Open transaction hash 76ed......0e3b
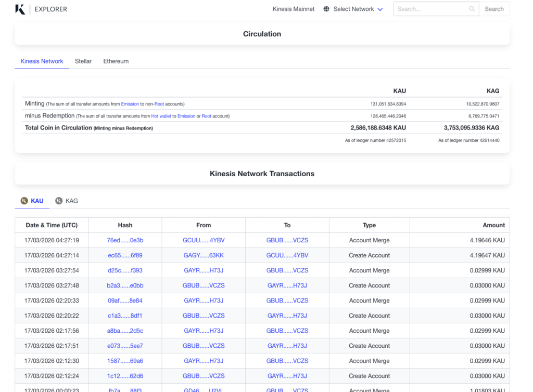Screen dimensions: 533x392 click(125, 240)
